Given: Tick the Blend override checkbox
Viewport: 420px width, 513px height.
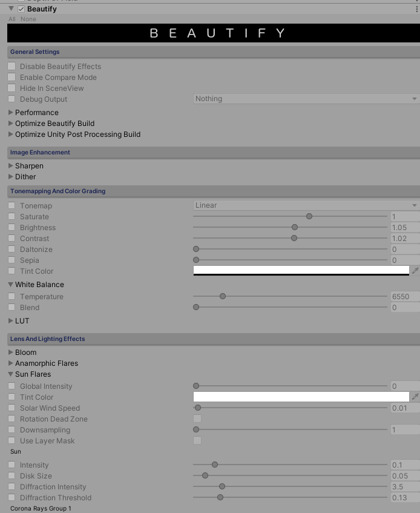Looking at the screenshot, I should 11,307.
